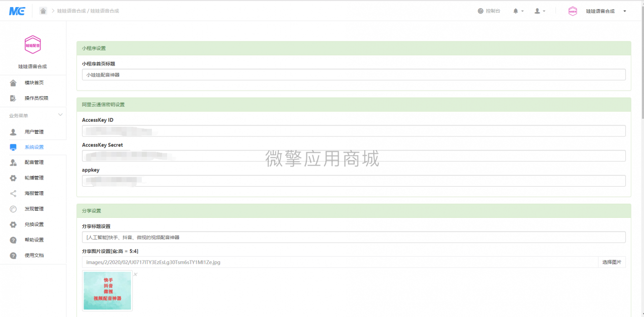Viewport: 644px width, 317px height.
Task: Click the 分享设置 section header
Action: [354, 211]
